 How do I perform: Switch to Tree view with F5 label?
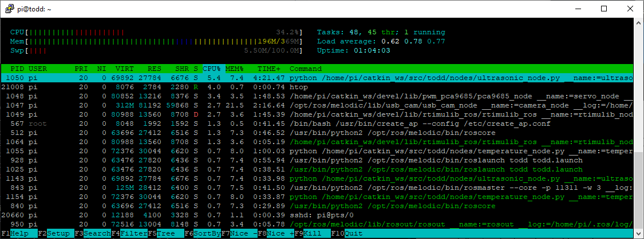(x=166, y=234)
